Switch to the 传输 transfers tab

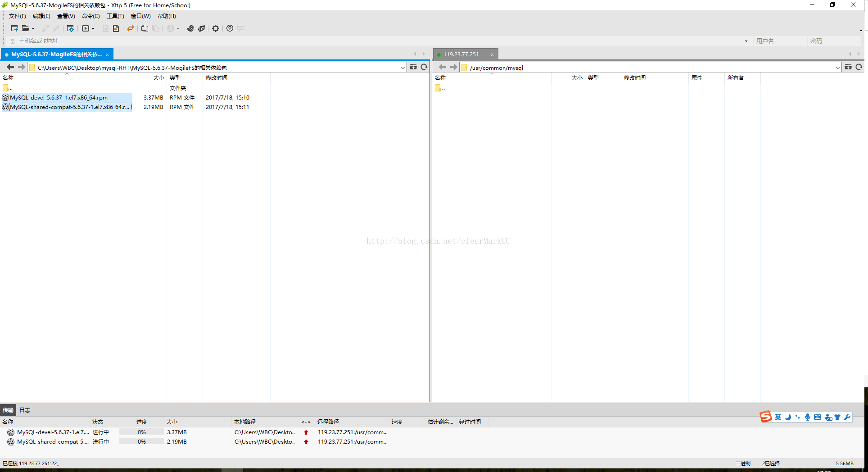pos(8,410)
